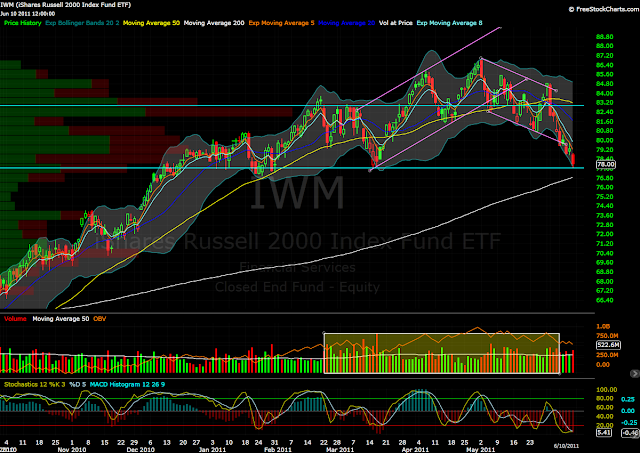Click the 76.80 price axis label
Screen dimensions: 640x453
click(x=604, y=178)
